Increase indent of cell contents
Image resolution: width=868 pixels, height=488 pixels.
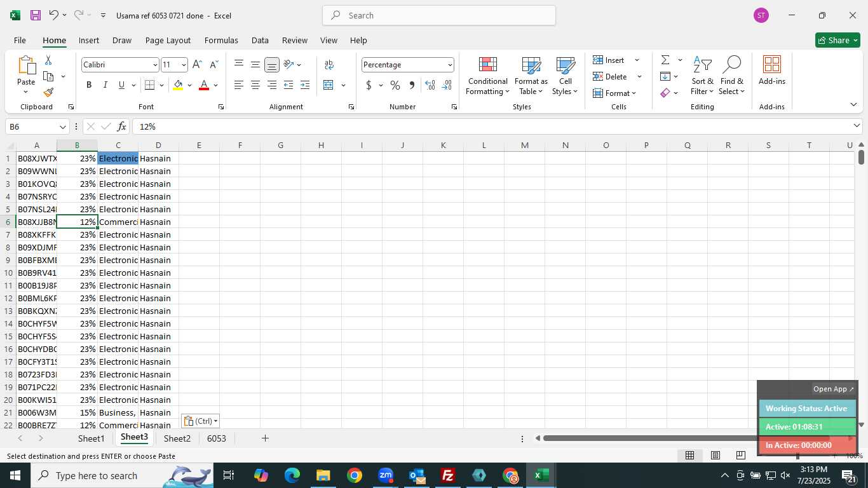point(305,85)
